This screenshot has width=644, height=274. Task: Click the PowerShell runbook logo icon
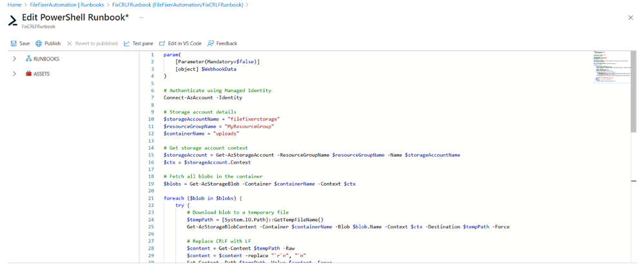[x=14, y=21]
